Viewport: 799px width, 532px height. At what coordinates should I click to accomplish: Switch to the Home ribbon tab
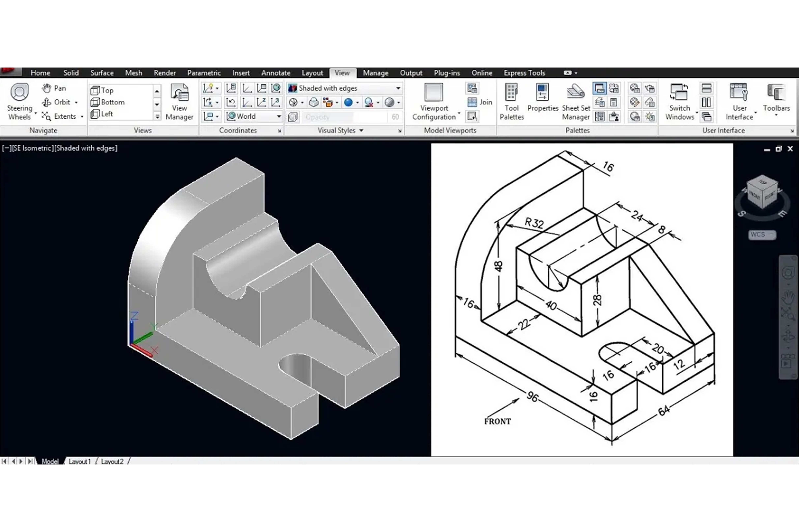point(40,73)
